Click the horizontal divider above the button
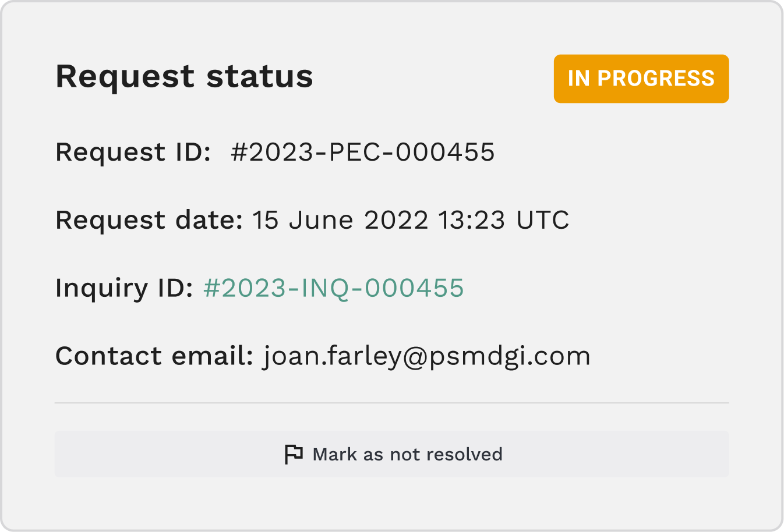 click(392, 403)
